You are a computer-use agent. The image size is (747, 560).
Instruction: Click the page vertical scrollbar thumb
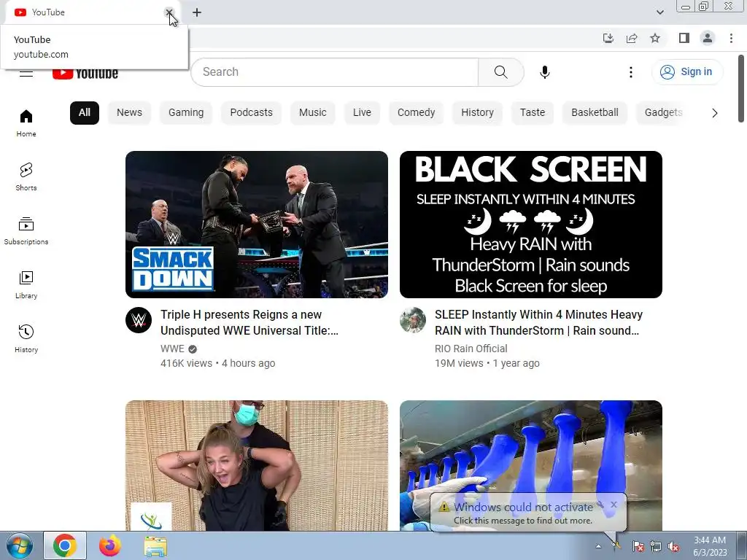(741, 88)
